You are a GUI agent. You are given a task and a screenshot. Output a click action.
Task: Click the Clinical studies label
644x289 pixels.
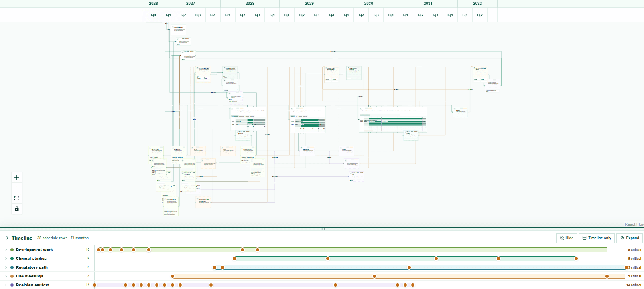tap(31, 259)
